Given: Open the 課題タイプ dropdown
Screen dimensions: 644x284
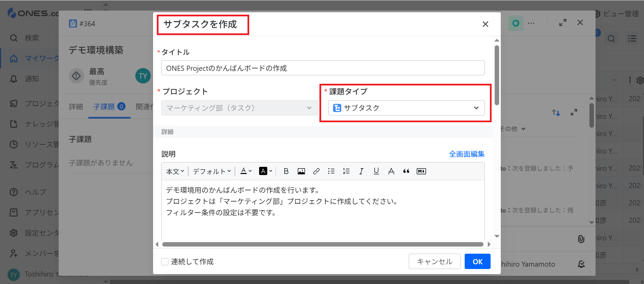Looking at the screenshot, I should click(x=406, y=108).
